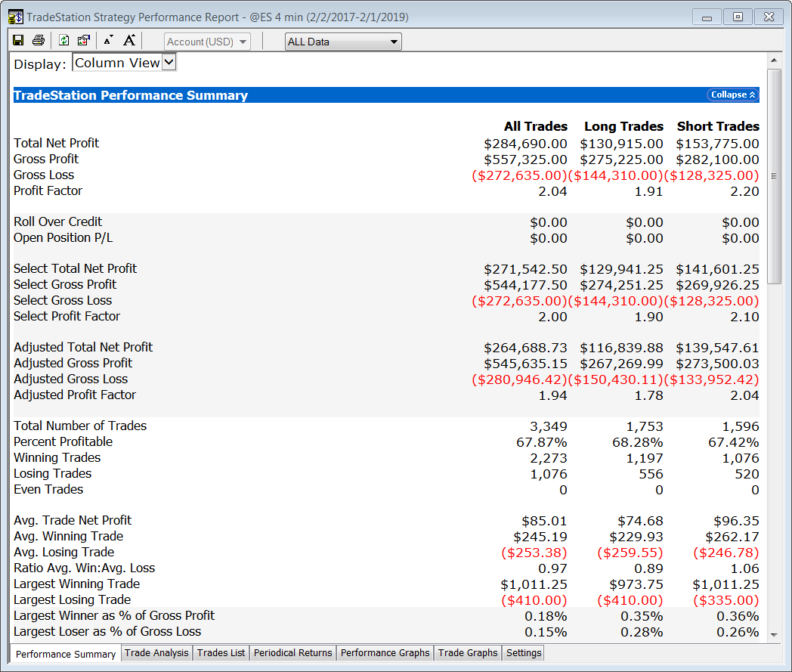
Task: Switch to the Trade Analysis tab
Action: point(156,653)
